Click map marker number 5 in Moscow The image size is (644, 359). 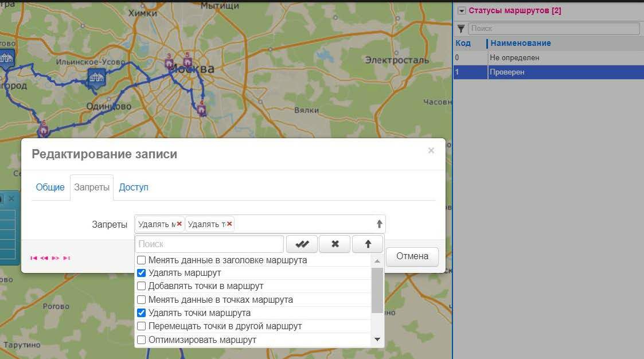(188, 62)
